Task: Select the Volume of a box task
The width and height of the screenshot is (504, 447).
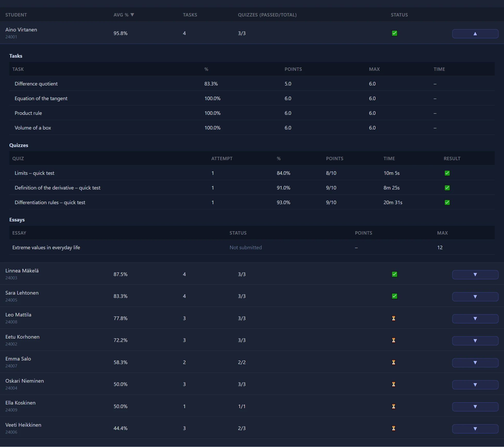Action: (252, 128)
